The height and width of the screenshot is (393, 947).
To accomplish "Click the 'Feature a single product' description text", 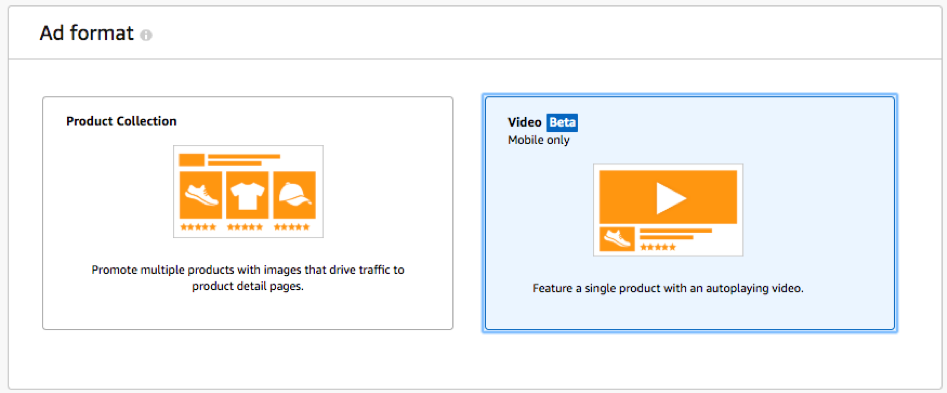I will (668, 288).
